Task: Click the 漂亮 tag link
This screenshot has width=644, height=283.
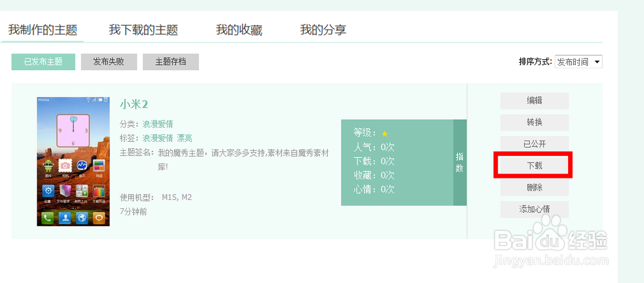Action: click(x=184, y=138)
